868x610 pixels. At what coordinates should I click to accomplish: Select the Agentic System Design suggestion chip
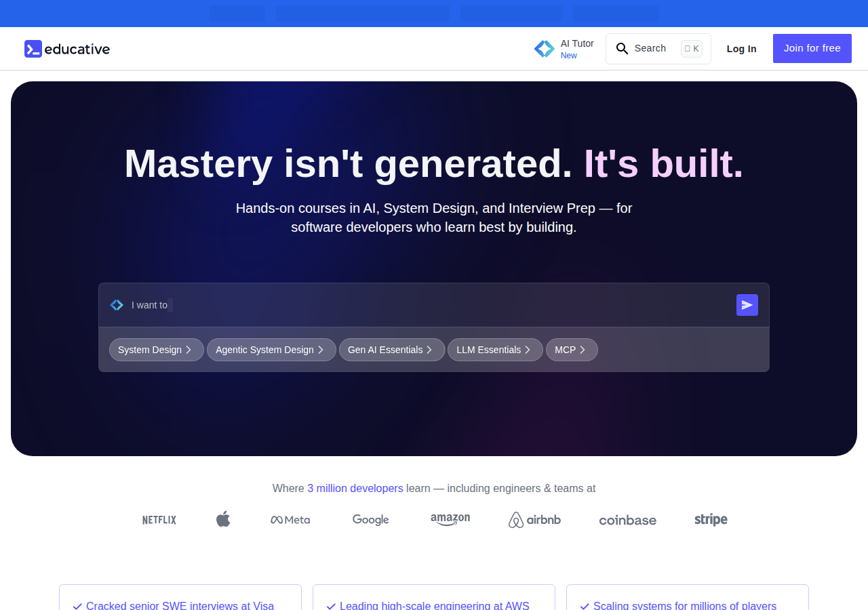pyautogui.click(x=271, y=350)
